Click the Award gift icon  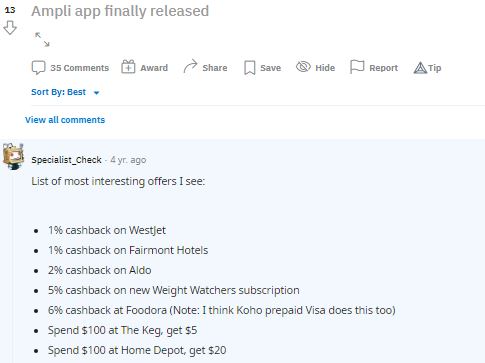[x=128, y=67]
